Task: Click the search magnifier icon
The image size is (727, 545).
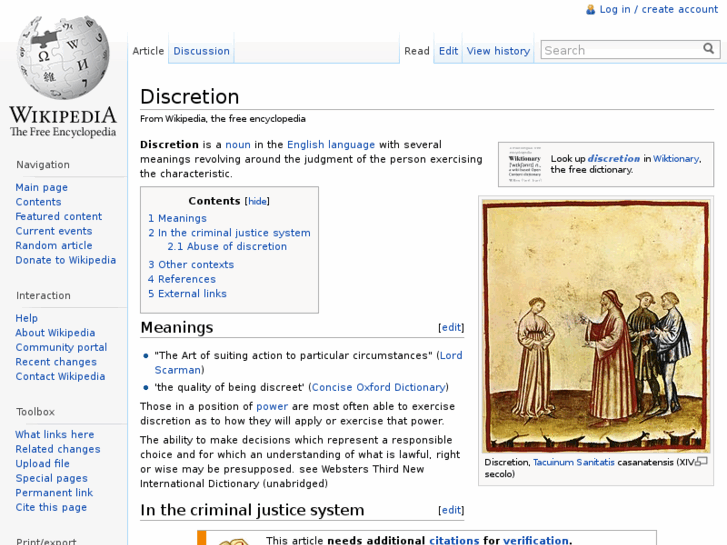Action: coord(708,49)
